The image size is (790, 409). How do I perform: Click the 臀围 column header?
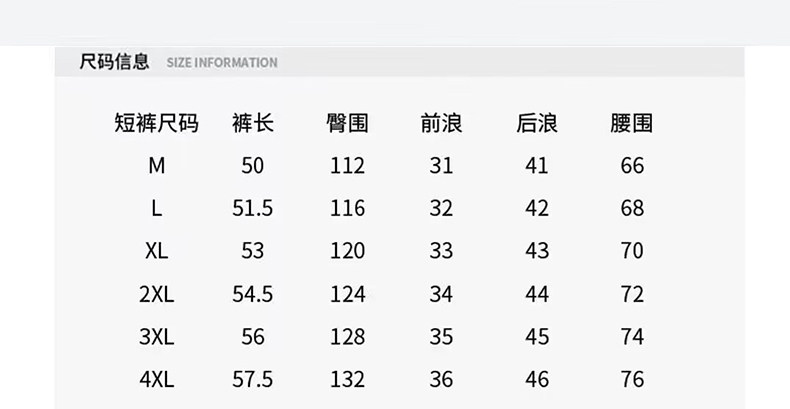click(x=347, y=124)
